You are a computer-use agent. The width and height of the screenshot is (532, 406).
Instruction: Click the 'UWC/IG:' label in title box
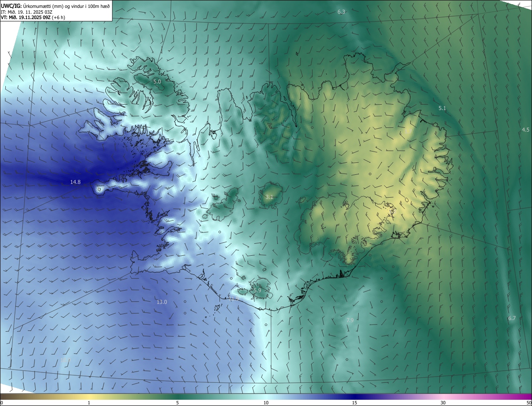(12, 6)
